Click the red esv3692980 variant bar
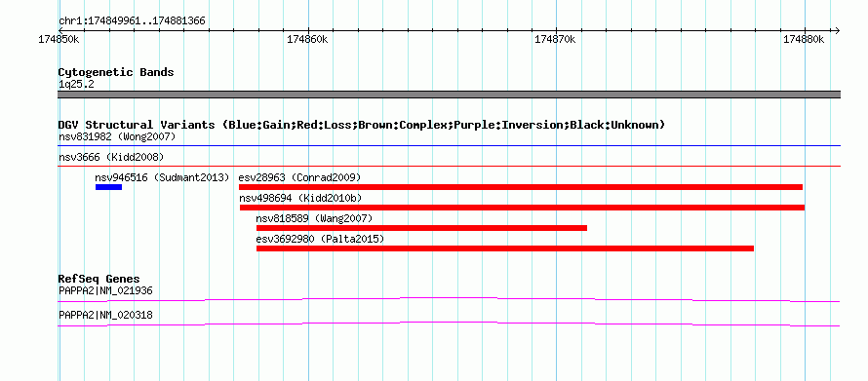Viewport: 868px width, 381px height. click(x=505, y=248)
